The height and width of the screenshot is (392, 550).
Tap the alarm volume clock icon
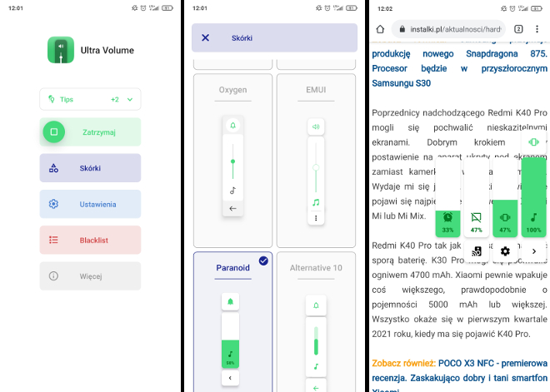click(x=448, y=217)
